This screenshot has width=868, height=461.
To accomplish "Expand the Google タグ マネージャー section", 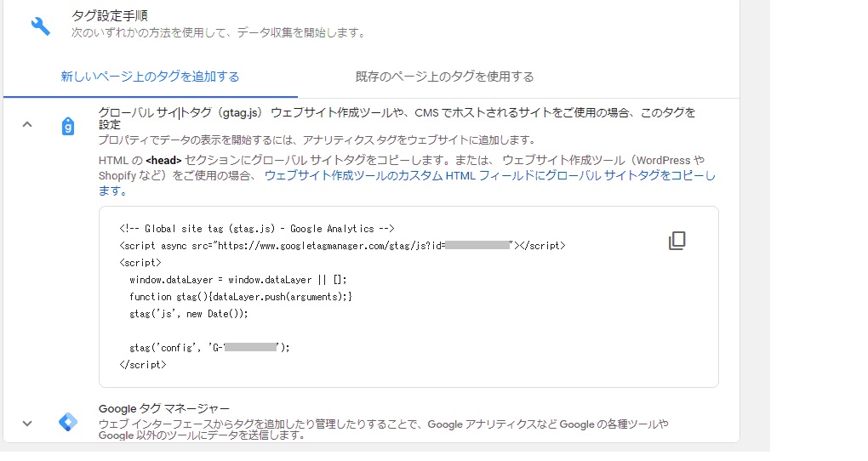I will click(26, 424).
